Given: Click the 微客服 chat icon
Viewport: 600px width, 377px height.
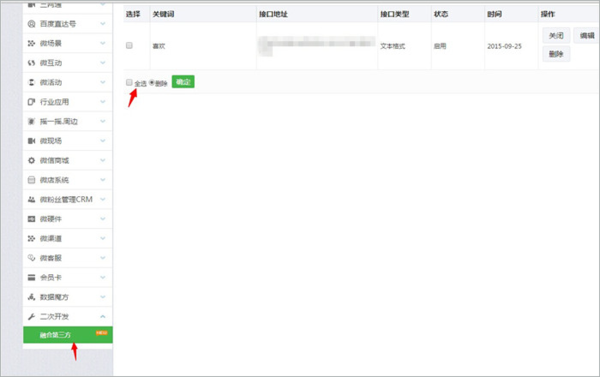Looking at the screenshot, I should coord(31,258).
